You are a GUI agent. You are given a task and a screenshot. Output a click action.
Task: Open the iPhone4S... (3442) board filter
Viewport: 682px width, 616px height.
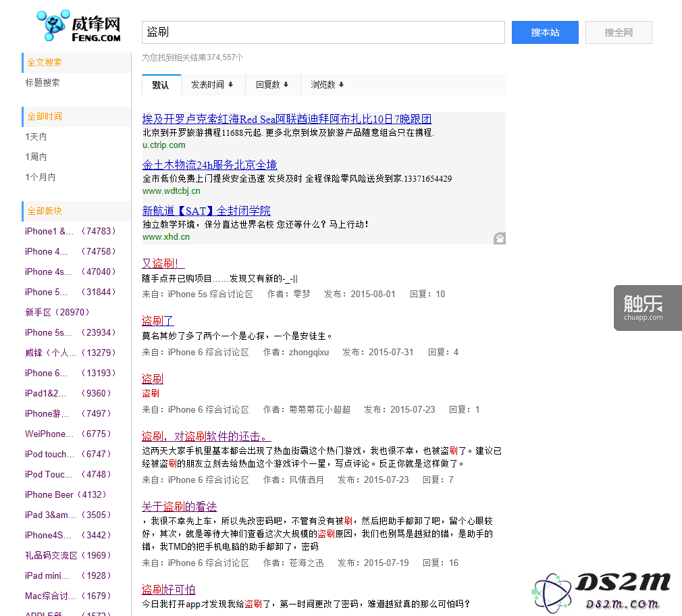tap(68, 535)
